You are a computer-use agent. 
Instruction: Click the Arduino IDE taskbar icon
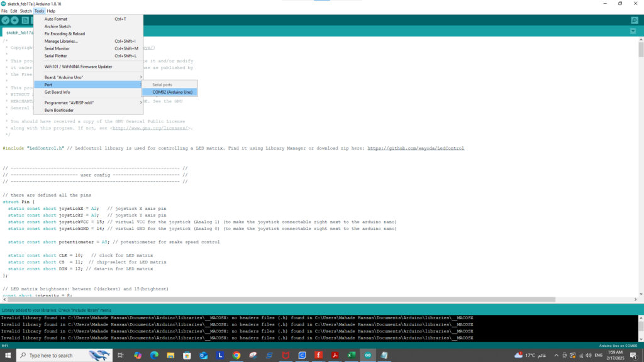coord(368,356)
